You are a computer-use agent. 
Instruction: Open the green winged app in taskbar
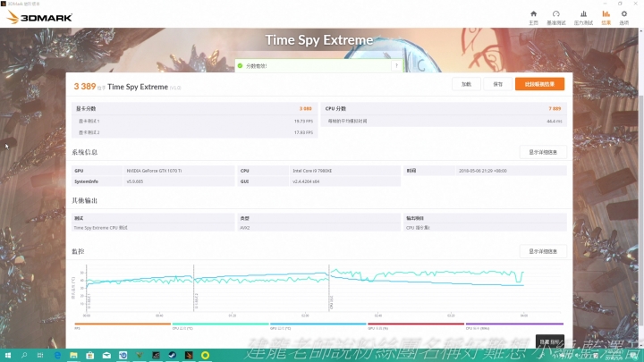click(x=140, y=355)
